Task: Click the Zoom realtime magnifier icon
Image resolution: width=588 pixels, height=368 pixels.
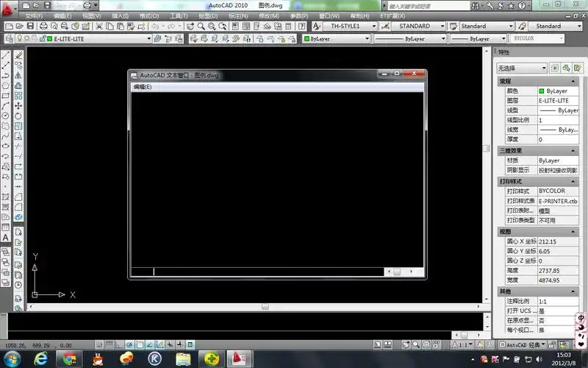Action: pos(201,26)
